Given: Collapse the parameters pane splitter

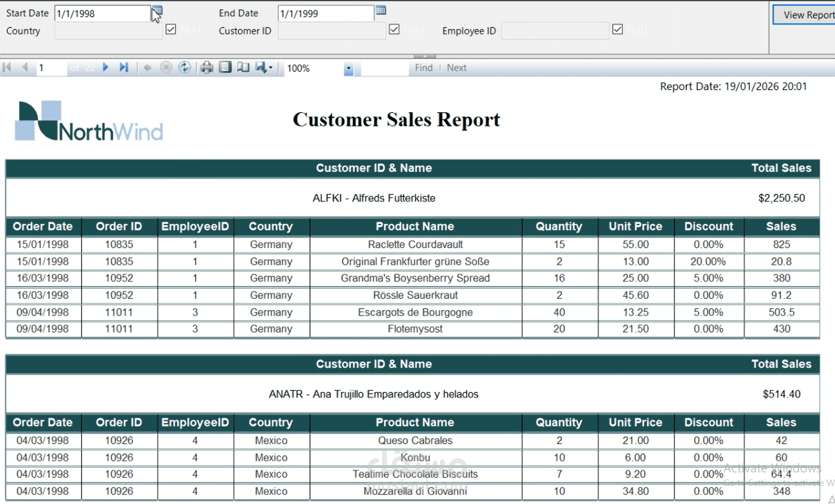Looking at the screenshot, I should (425, 56).
